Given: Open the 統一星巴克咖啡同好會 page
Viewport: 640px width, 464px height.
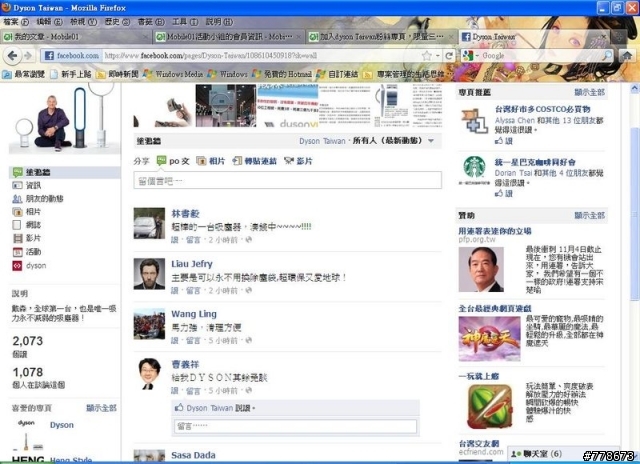Looking at the screenshot, I should tap(535, 162).
